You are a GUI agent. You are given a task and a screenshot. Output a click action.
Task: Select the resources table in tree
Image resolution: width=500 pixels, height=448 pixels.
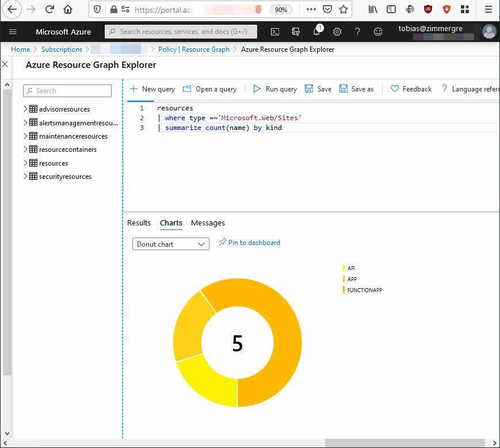[x=53, y=163]
